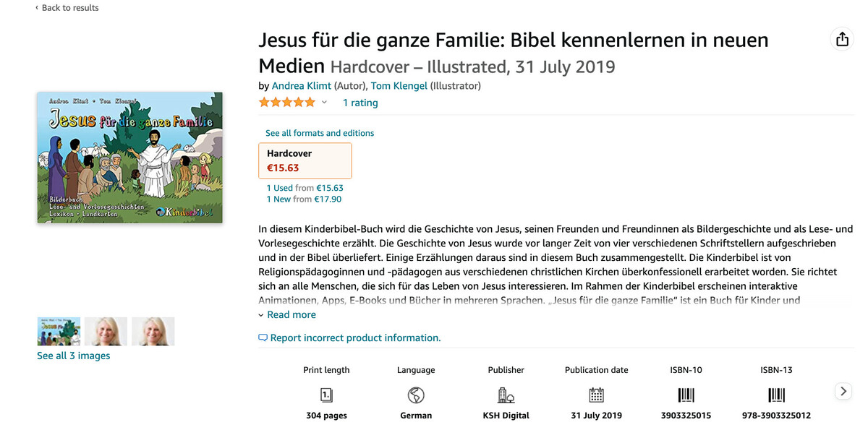Open See all formats and editions

[x=320, y=133]
